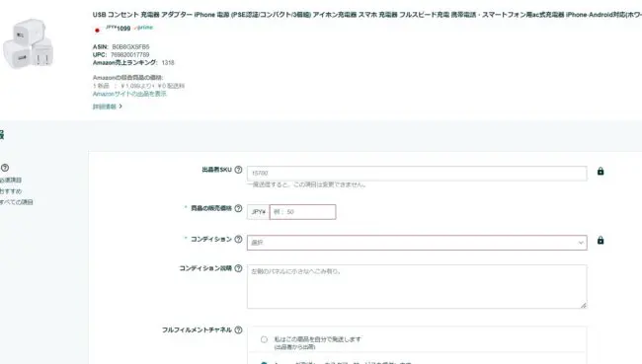Open help icon beside 出品者SKU label
Viewport: 642px width, 364px height.
pos(238,170)
